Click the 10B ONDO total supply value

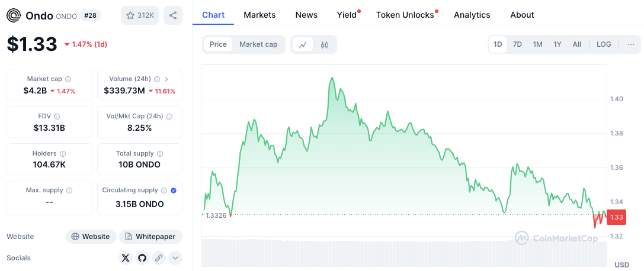point(140,165)
